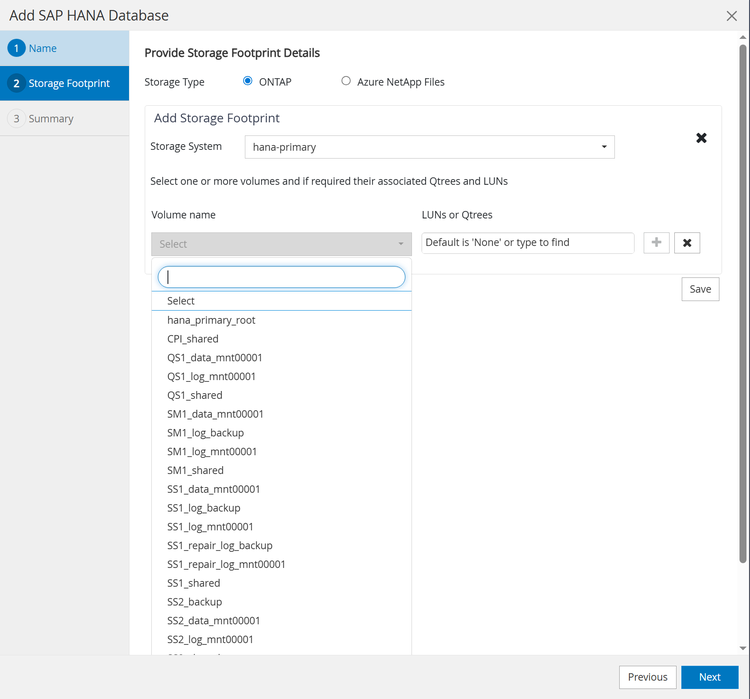Select the ONTAP storage type
Screen dimensions: 750x699
[248, 81]
